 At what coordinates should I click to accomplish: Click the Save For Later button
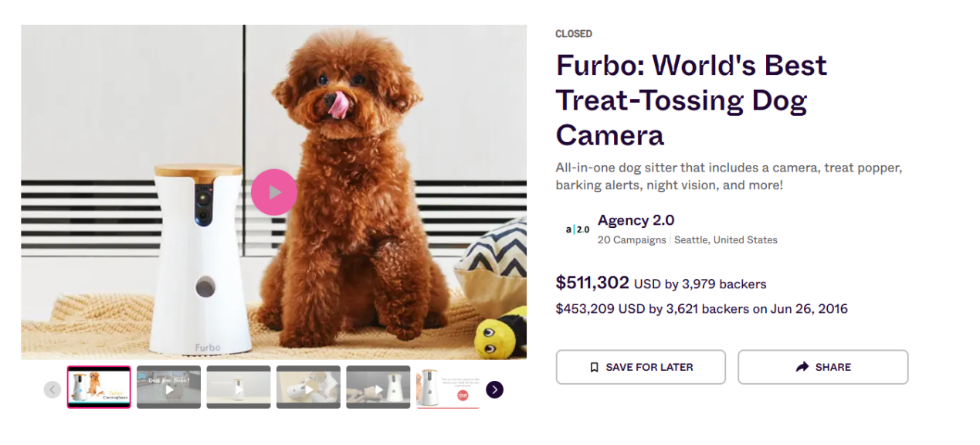[640, 367]
